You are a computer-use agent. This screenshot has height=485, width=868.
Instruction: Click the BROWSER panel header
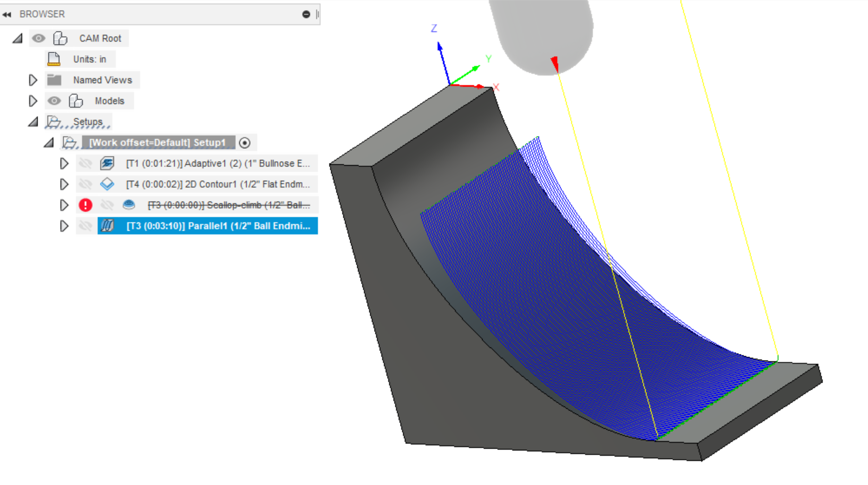pos(42,14)
